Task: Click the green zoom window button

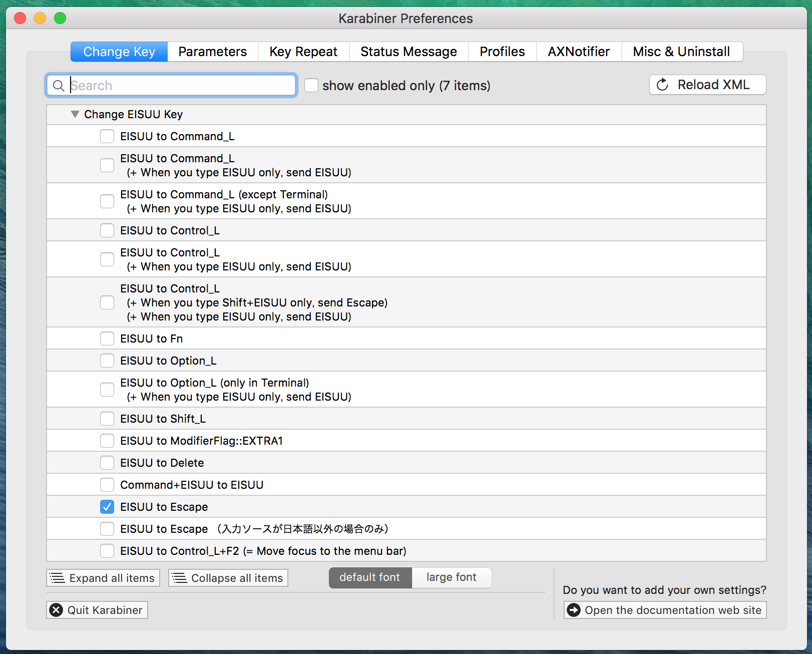Action: tap(60, 19)
